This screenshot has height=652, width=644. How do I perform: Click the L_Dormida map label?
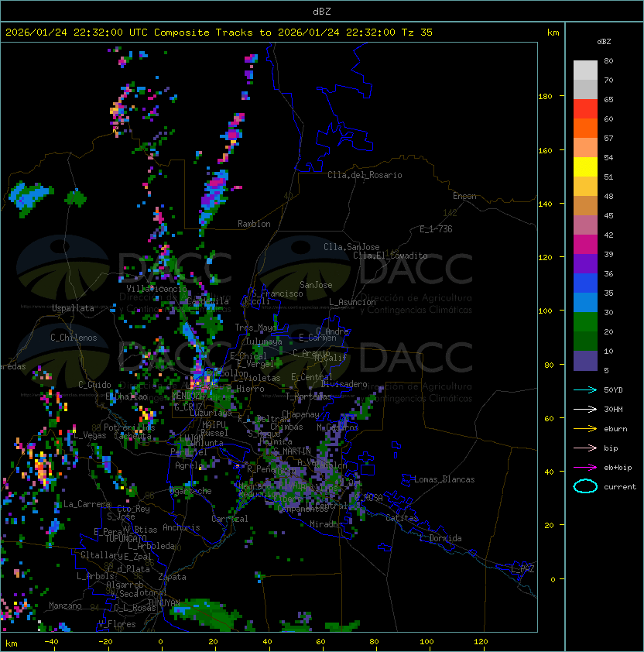click(x=440, y=538)
